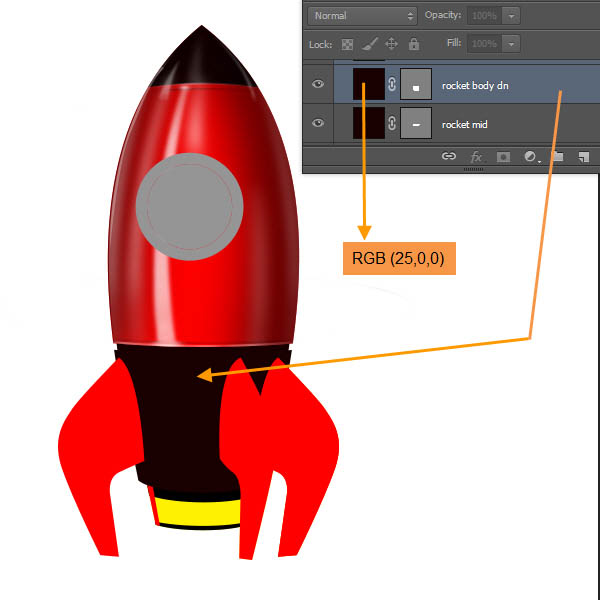Click the link layers icon in panel footer

coord(449,157)
